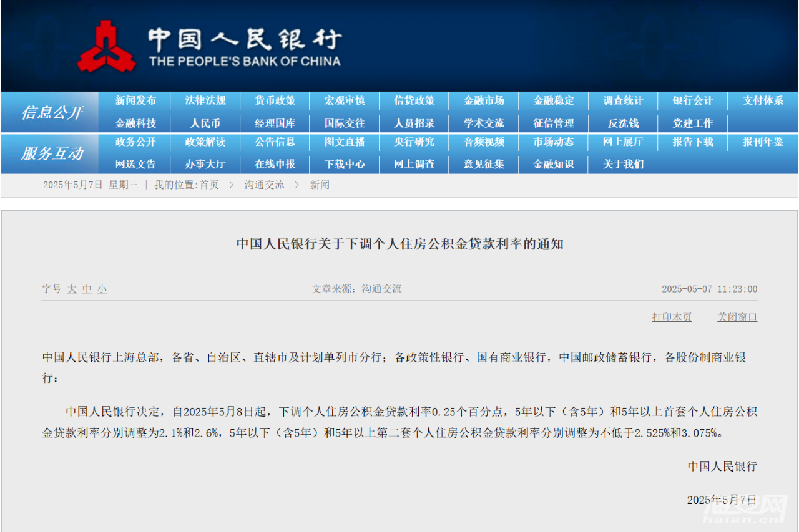Image resolution: width=799 pixels, height=532 pixels.
Task: Open the 金融稳定 menu item
Action: tap(553, 100)
